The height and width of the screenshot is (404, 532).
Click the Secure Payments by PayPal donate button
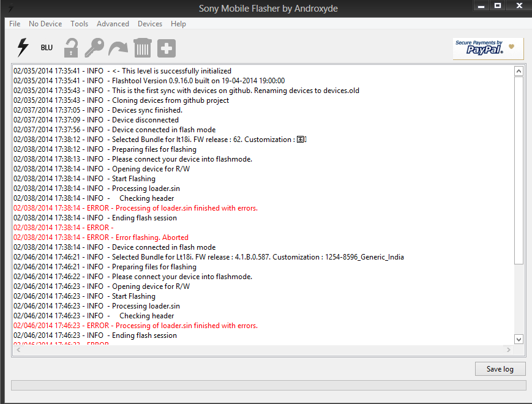tap(489, 48)
